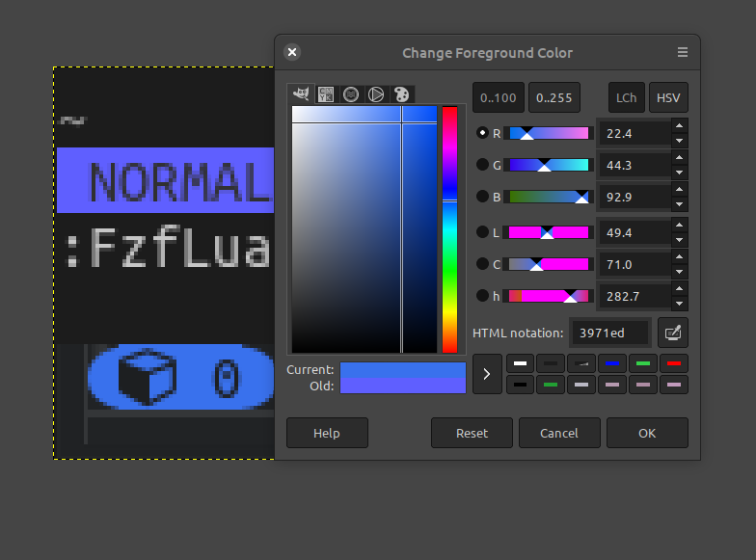The height and width of the screenshot is (560, 756).
Task: Select the G channel radio button
Action: coord(482,165)
